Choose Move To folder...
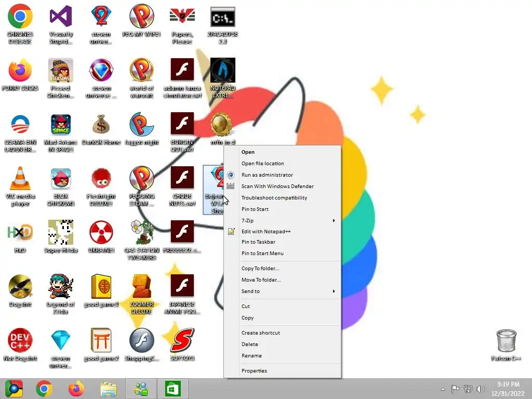Viewport: 532px width, 399px height. (x=283, y=280)
